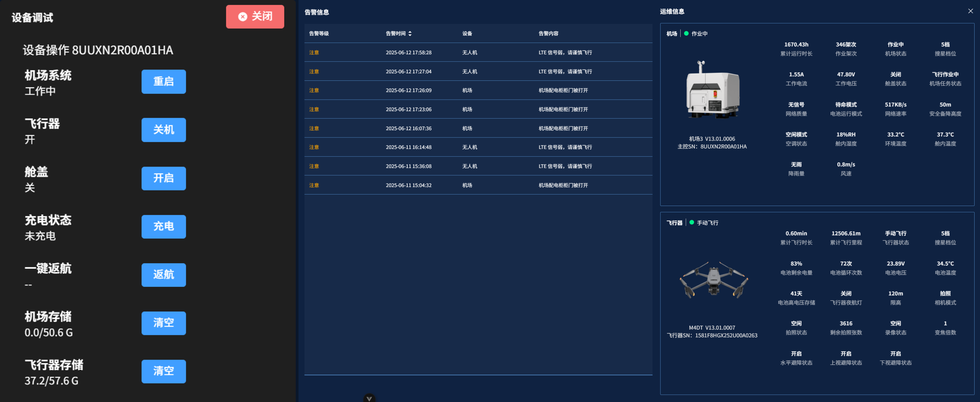980x402 pixels.
Task: Click 注意 level on 2025-06-11 15:04:32 alert
Action: (314, 185)
